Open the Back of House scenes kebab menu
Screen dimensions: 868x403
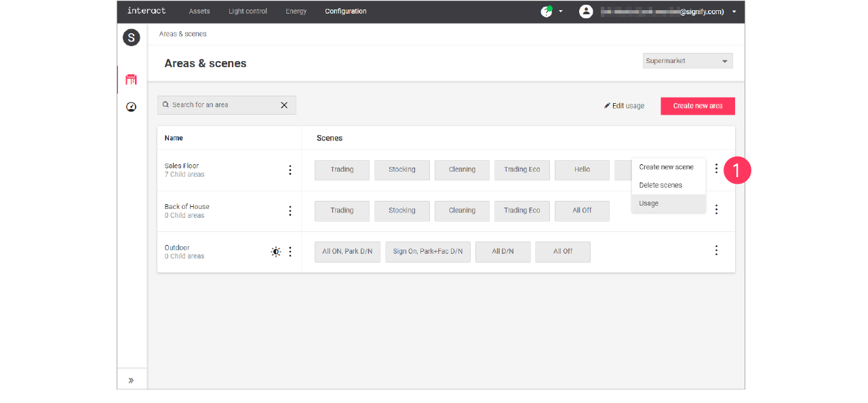tap(716, 210)
